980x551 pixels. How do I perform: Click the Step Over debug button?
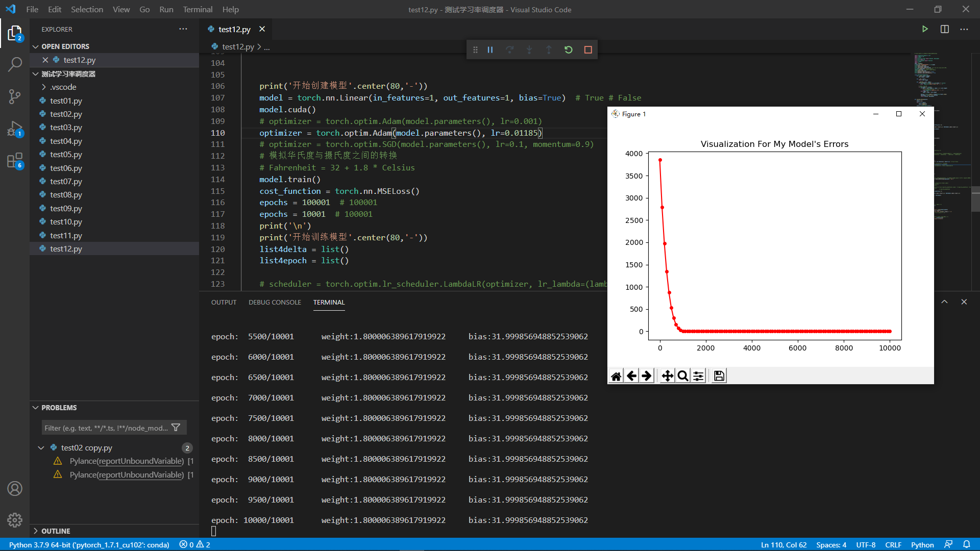(x=509, y=49)
